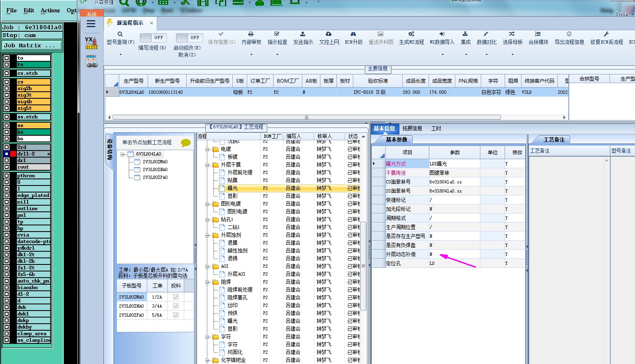Screen dimensions: 635x364
Task: Open the 内部审核 dropdown arrow
Action: click(251, 54)
